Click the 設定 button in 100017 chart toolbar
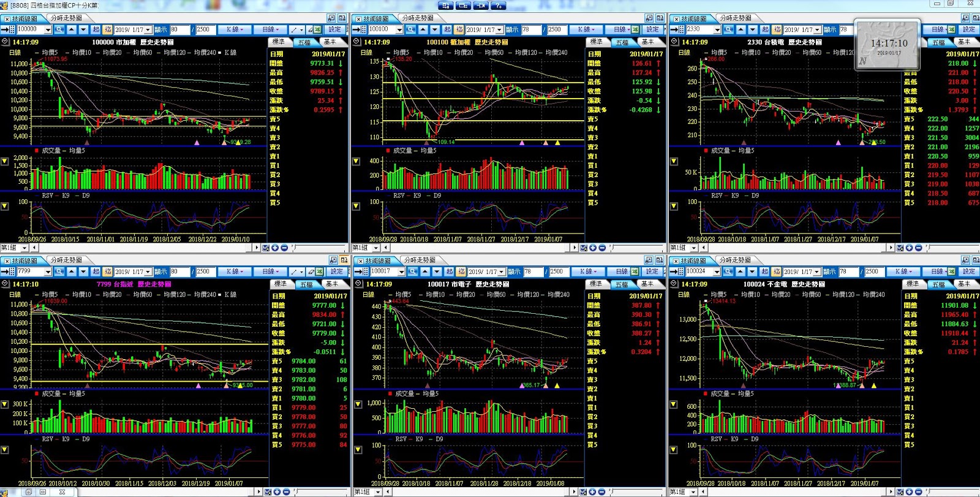This screenshot has height=497, width=980. 652,271
